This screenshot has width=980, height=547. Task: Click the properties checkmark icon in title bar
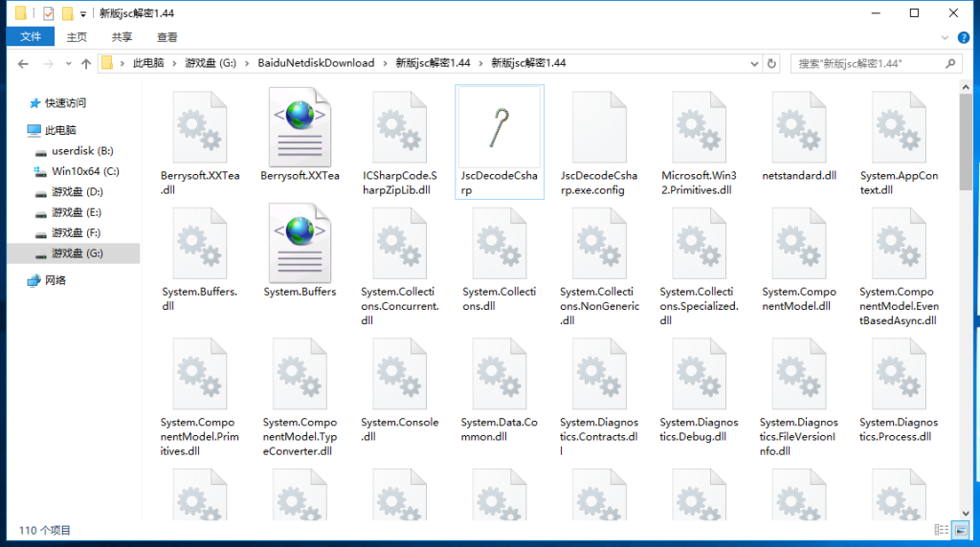pyautogui.click(x=49, y=13)
